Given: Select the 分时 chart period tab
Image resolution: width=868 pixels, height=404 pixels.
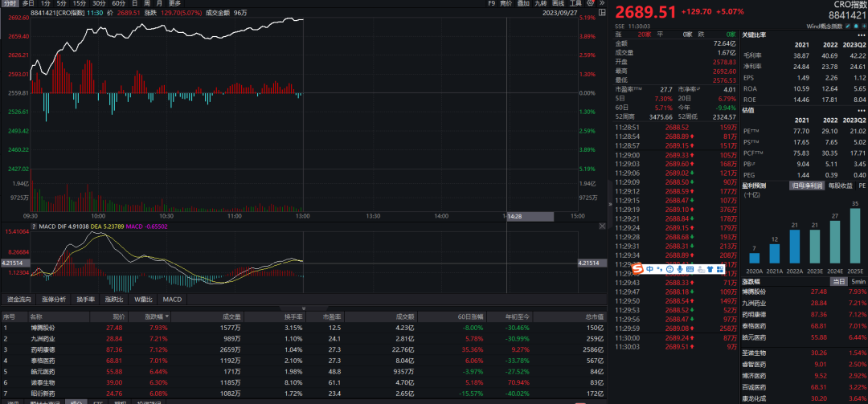Looking at the screenshot, I should pyautogui.click(x=10, y=3).
